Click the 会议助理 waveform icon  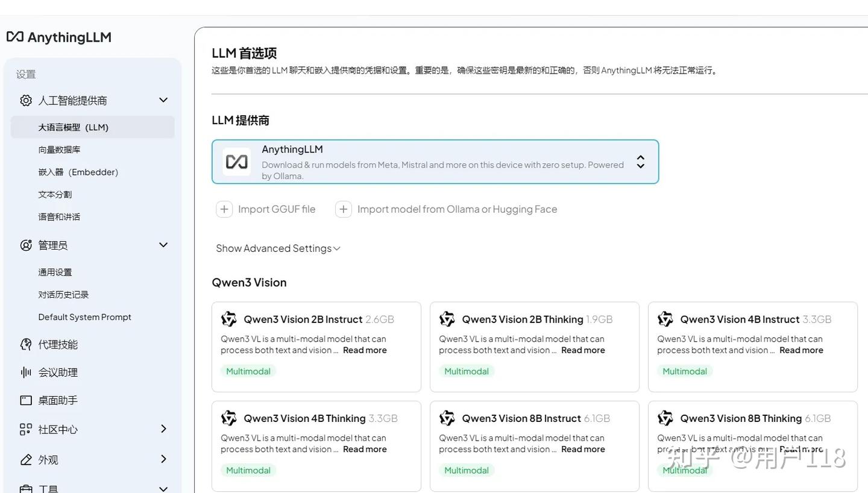coord(26,372)
